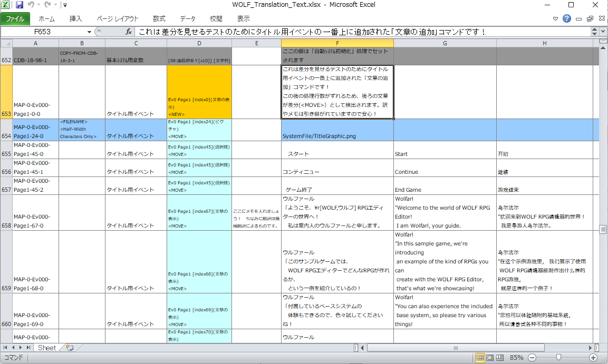Image resolution: width=608 pixels, height=364 pixels.
Task: Click the Redo arrow icon
Action: click(x=47, y=5)
